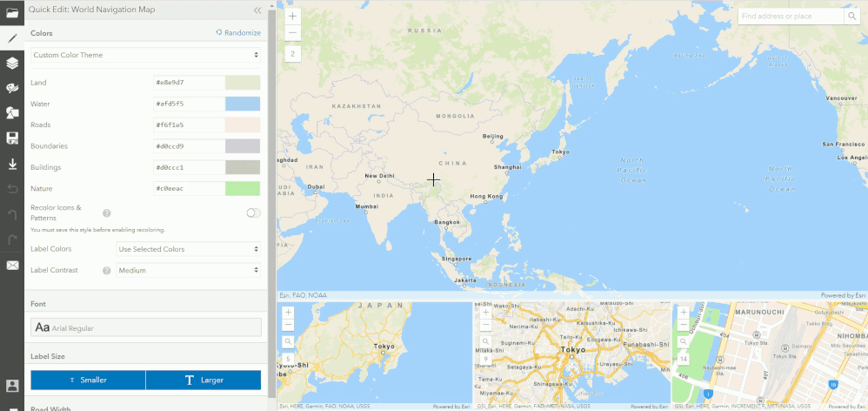Click the zoom level 5 indicator on preview map
Screen dimensions: 868x411
(288, 359)
